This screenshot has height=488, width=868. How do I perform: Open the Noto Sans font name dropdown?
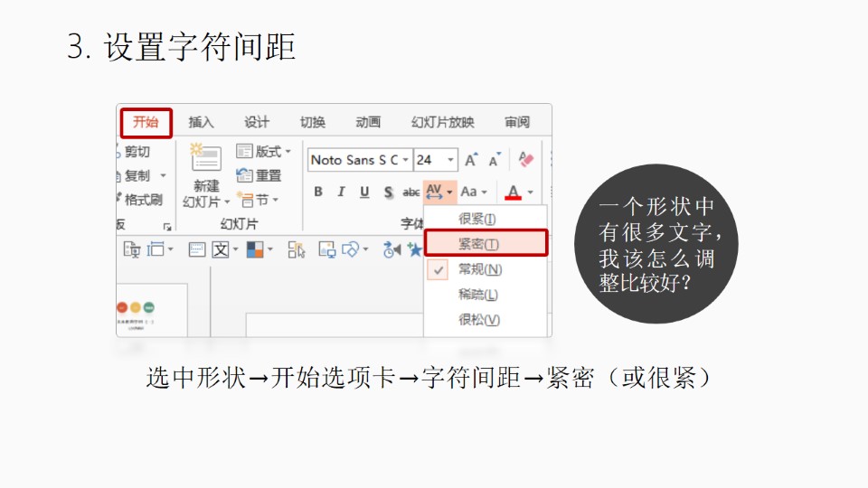click(405, 160)
